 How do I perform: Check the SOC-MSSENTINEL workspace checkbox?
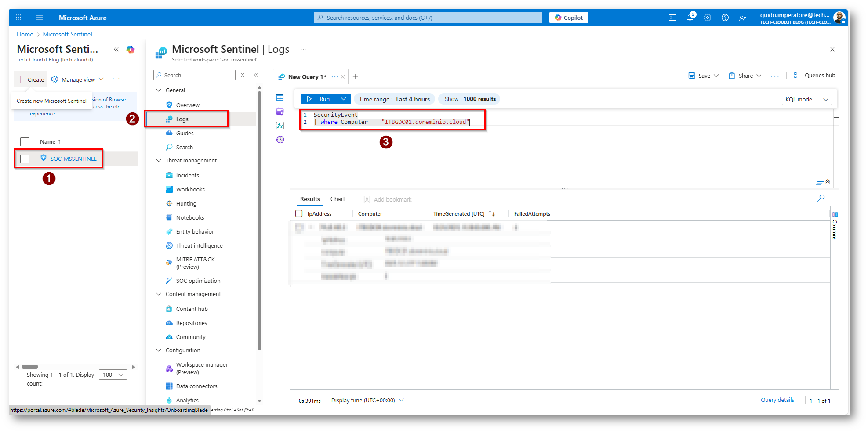coord(25,159)
